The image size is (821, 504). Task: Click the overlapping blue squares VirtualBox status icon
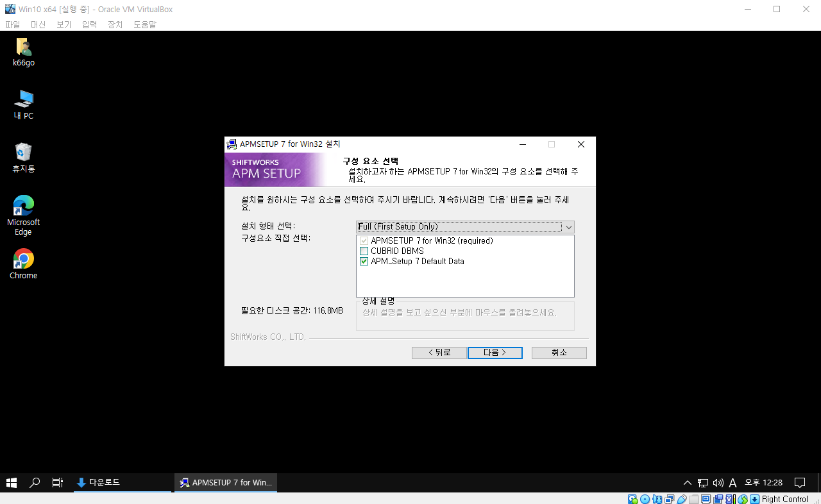tap(718, 500)
